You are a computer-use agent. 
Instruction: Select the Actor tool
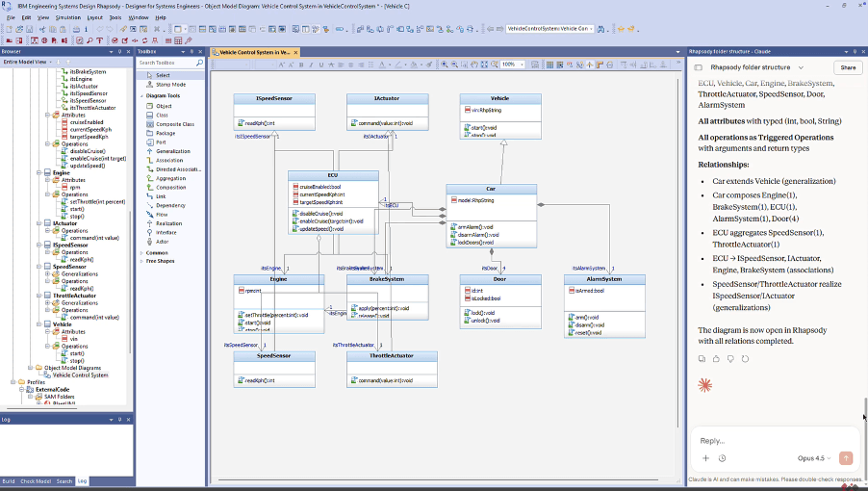tap(163, 242)
